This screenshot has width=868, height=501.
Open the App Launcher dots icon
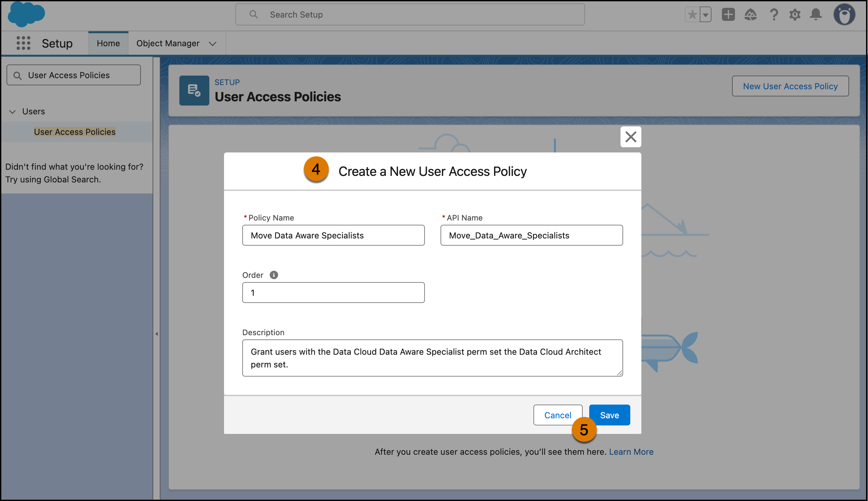[x=23, y=43]
